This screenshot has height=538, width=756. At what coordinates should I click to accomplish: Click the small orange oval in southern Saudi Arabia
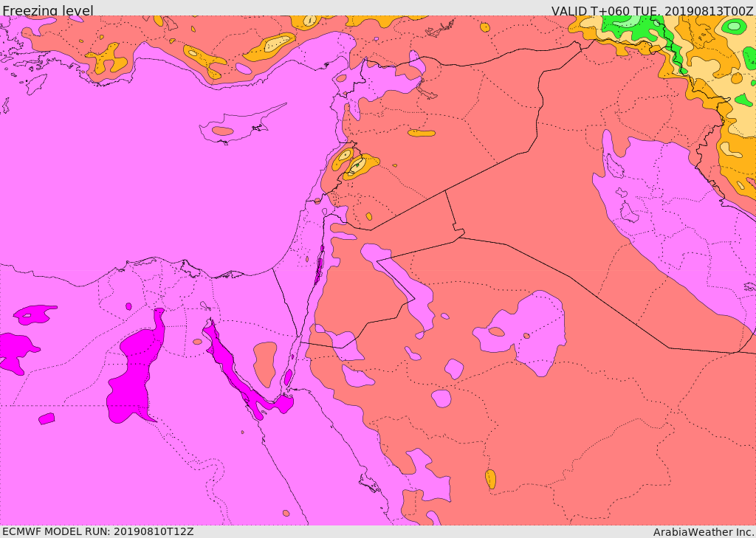[x=490, y=479]
